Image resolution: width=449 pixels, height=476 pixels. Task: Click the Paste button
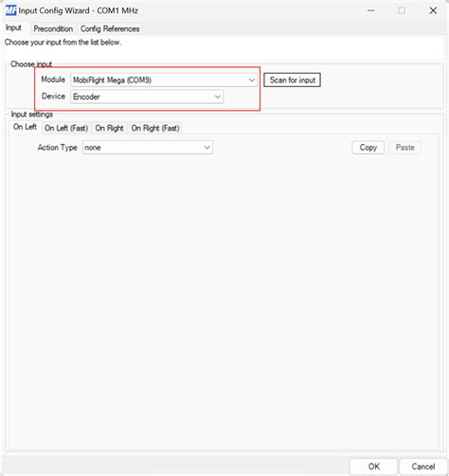point(404,148)
